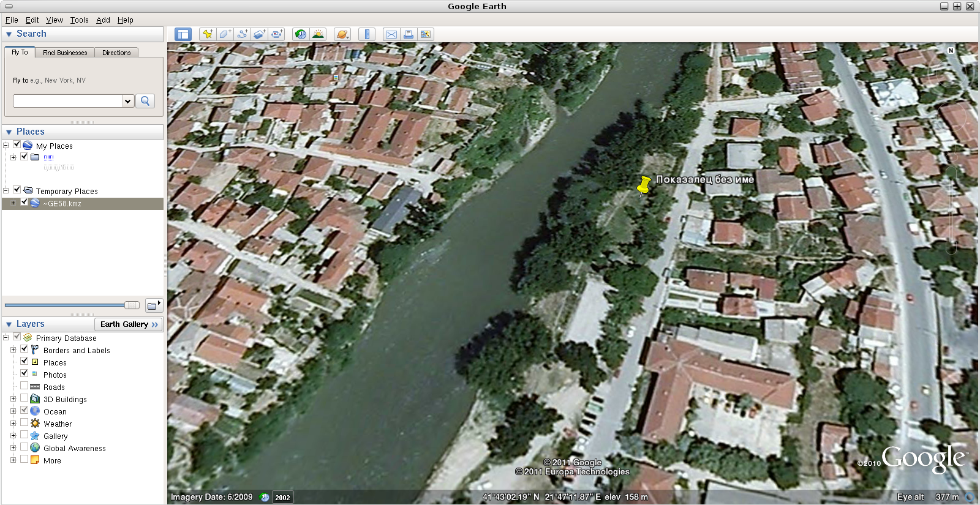Enable the Roads layer checkbox
980x505 pixels.
24,386
